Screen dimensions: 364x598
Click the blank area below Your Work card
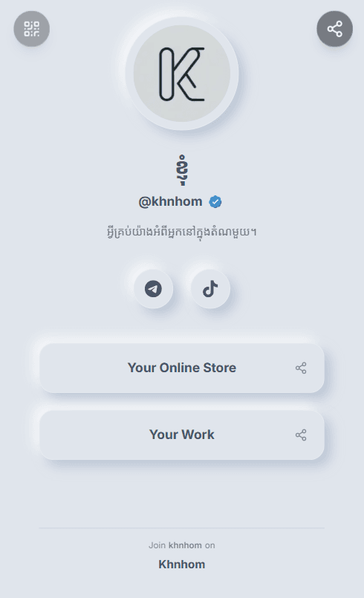click(182, 494)
